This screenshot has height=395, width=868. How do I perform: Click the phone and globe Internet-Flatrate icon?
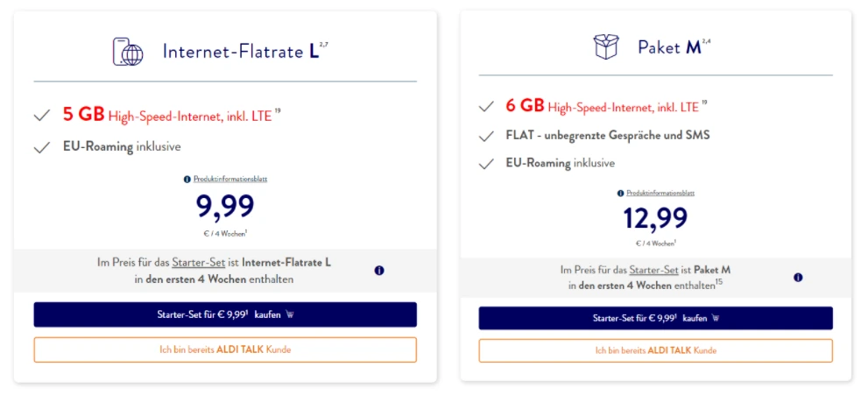click(x=128, y=51)
